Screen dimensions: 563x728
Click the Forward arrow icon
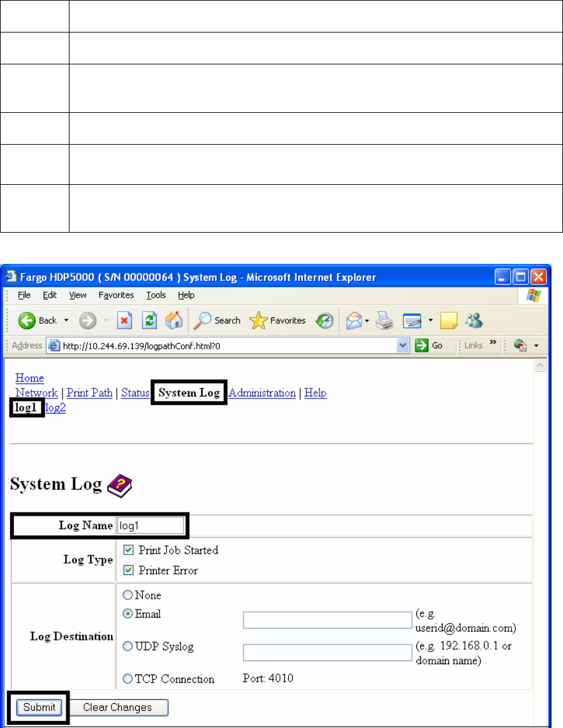pos(87,321)
